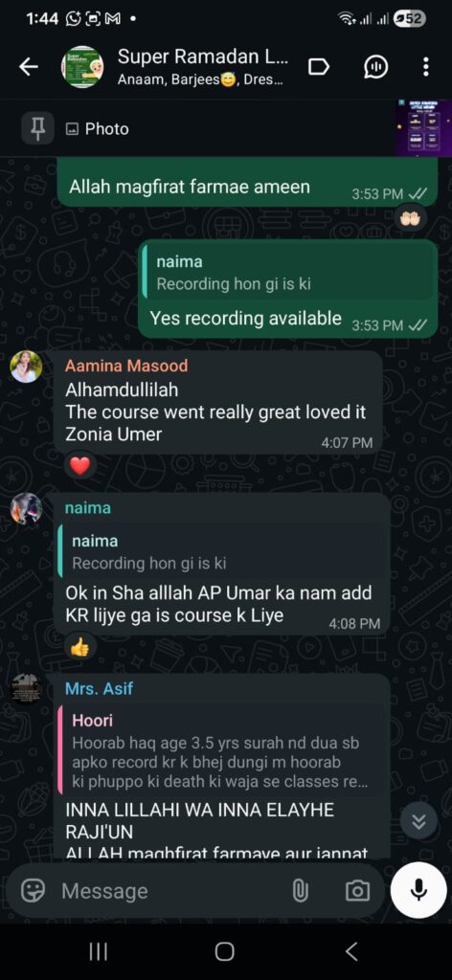Tap the attachment paperclip icon
452x980 pixels.
coord(300,890)
